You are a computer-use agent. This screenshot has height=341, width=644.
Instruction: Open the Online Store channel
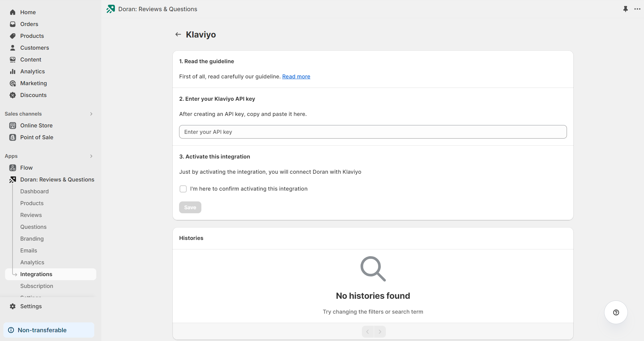click(36, 125)
